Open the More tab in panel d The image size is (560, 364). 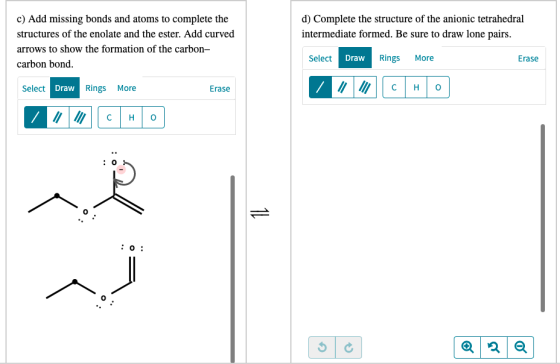pyautogui.click(x=424, y=58)
